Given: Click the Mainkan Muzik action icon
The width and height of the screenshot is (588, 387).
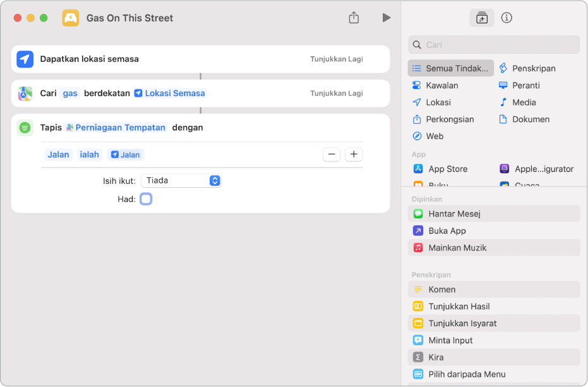Looking at the screenshot, I should point(418,248).
